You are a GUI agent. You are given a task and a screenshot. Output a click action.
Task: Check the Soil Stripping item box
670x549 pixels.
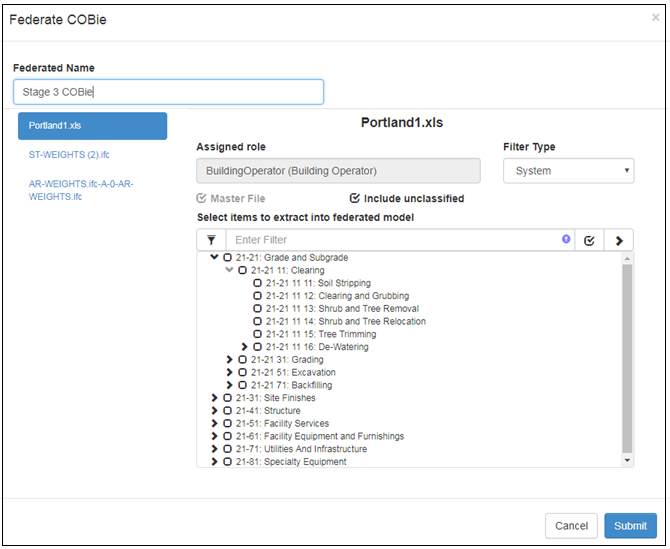[257, 283]
